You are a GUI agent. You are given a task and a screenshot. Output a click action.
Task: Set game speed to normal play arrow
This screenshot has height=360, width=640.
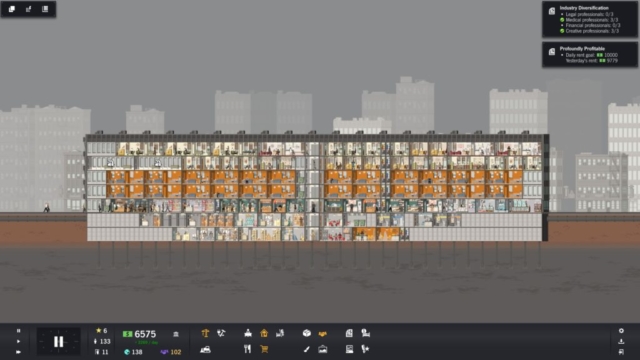(18, 341)
